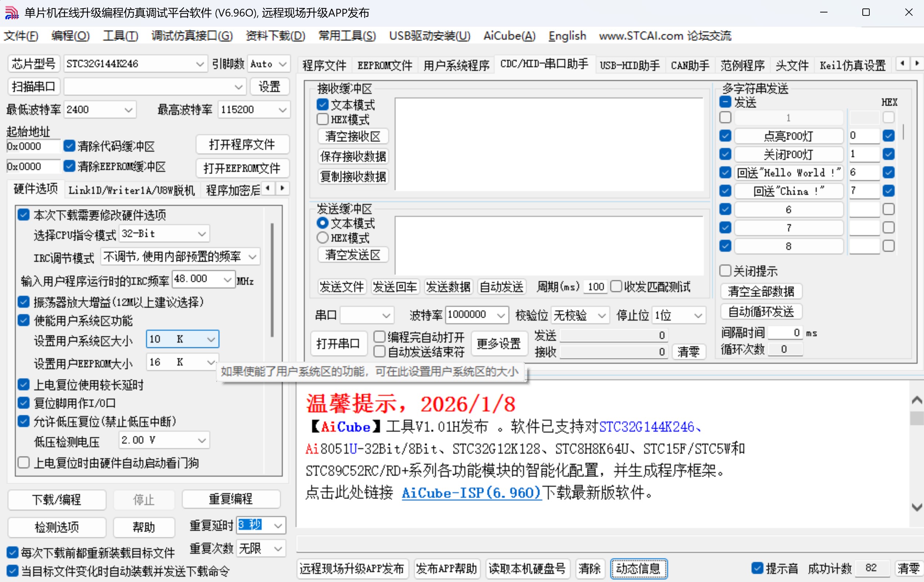Select HEX模式 radio in the send buffer

pyautogui.click(x=322, y=238)
